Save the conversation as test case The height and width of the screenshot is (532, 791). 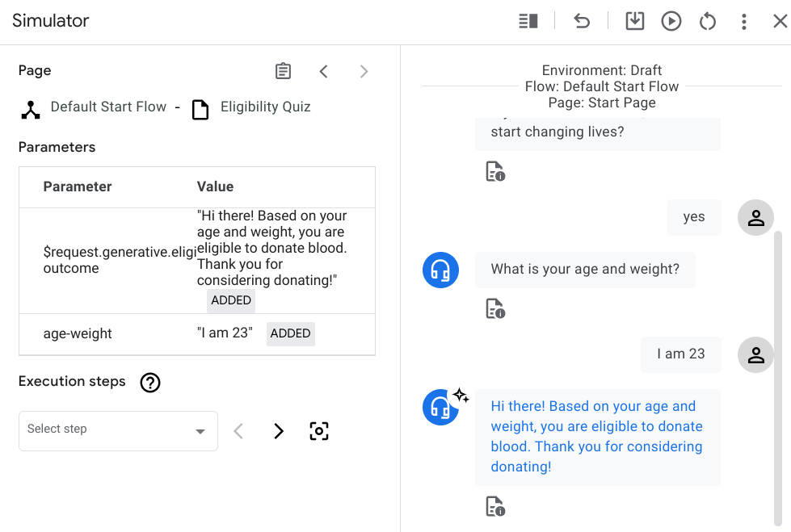tap(635, 22)
